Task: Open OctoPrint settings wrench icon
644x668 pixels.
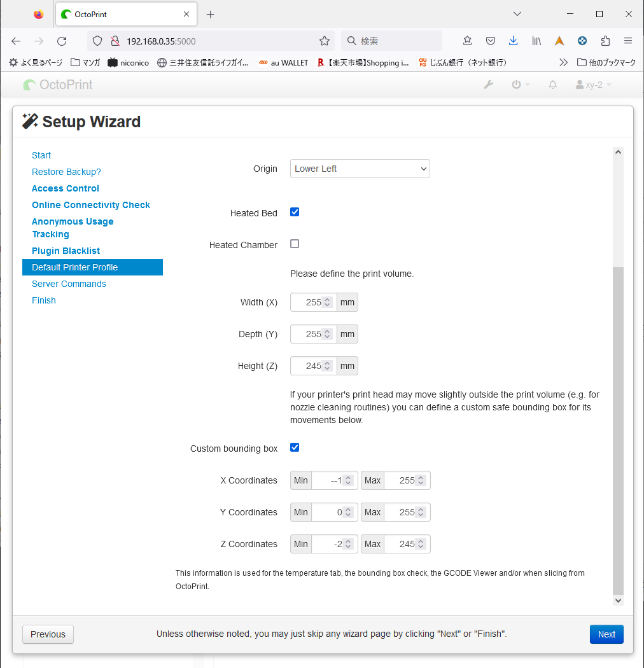Action: [x=489, y=85]
